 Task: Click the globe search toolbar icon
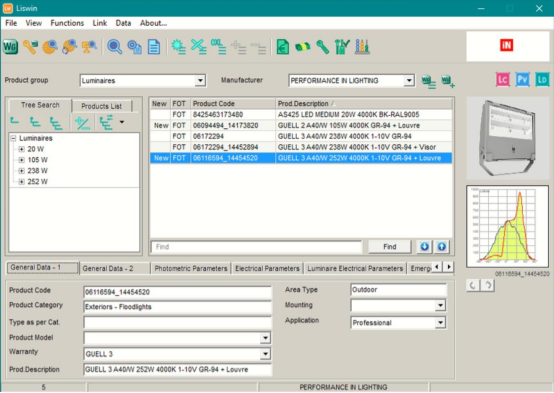coord(50,47)
